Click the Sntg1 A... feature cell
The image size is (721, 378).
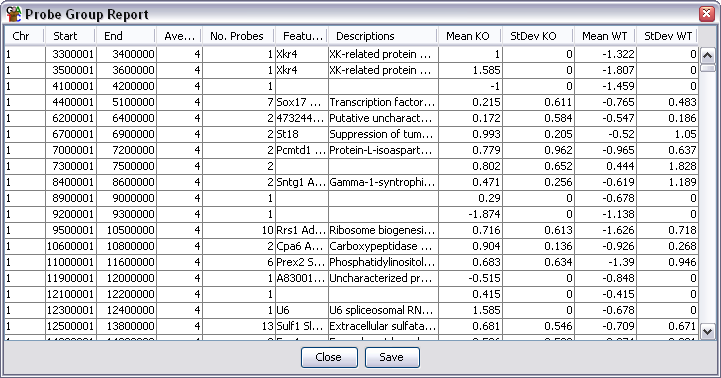[302, 183]
